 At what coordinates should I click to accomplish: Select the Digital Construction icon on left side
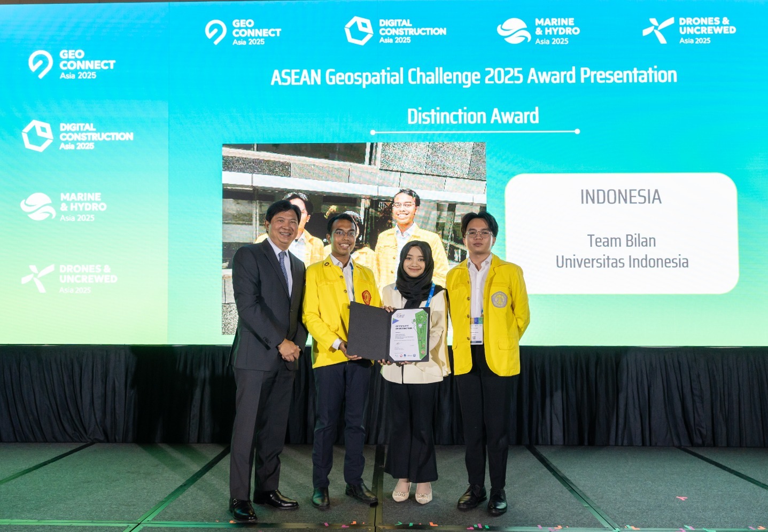tap(37, 136)
